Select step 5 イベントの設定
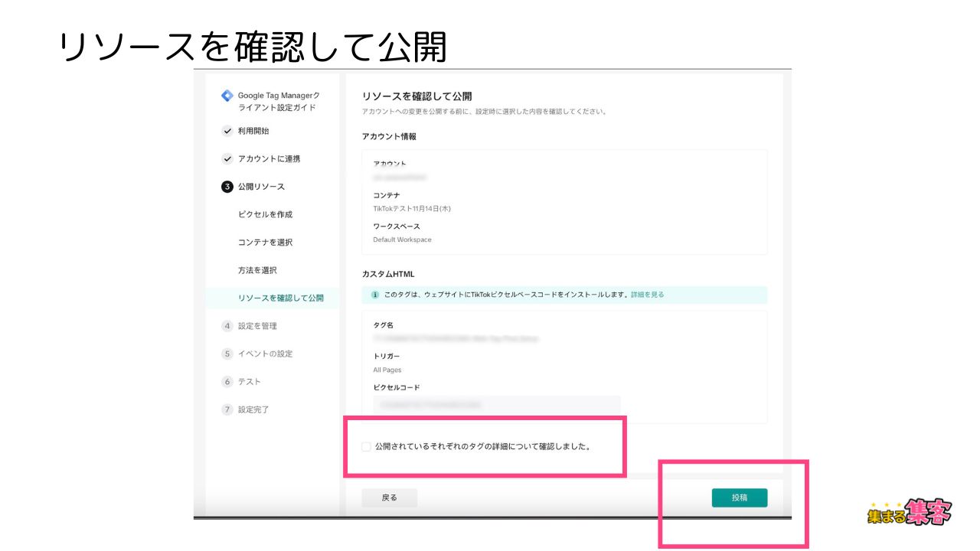 point(265,354)
